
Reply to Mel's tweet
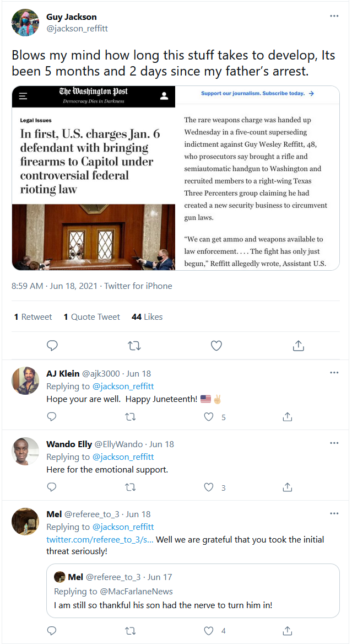(x=52, y=630)
